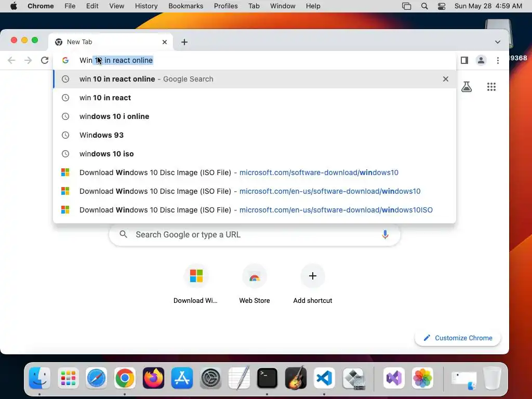Viewport: 532px width, 399px height.
Task: Choose suggestion 'win 10 in react online'
Action: coord(255,79)
